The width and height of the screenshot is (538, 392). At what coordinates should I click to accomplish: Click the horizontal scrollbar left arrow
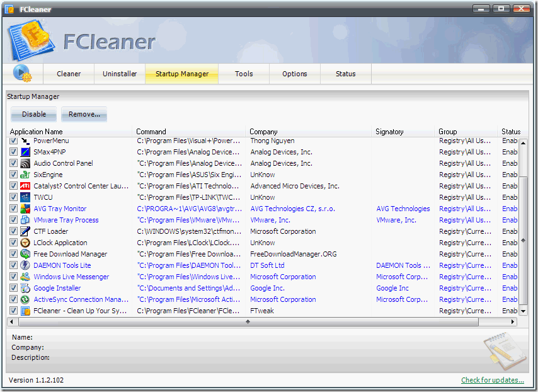coord(11,321)
